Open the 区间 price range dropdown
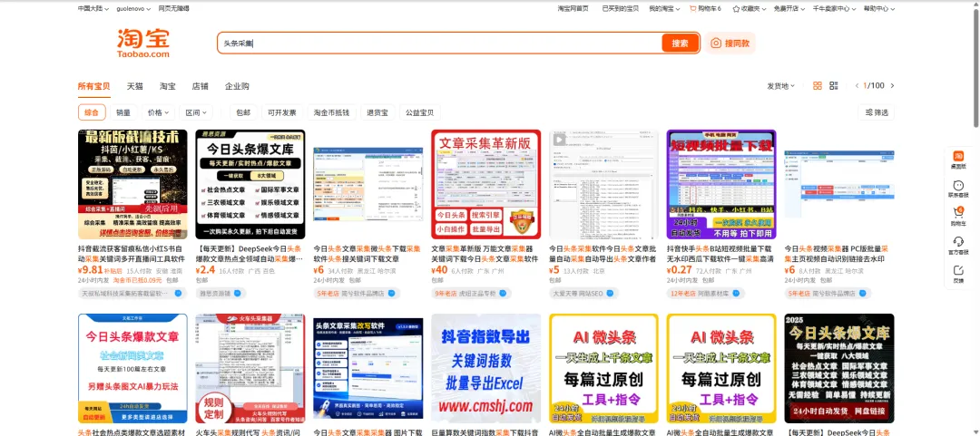Image resolution: width=980 pixels, height=436 pixels. [x=196, y=112]
